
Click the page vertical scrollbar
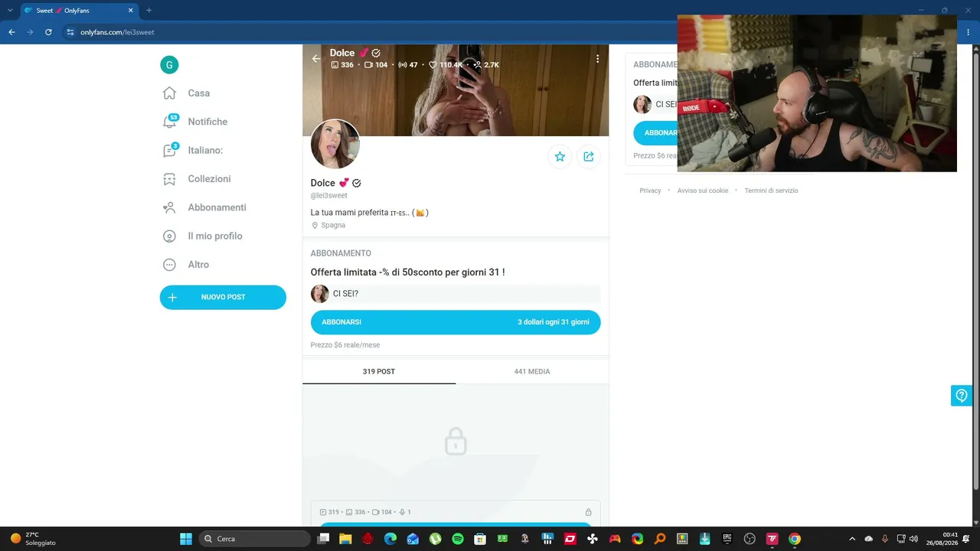pos(975,268)
